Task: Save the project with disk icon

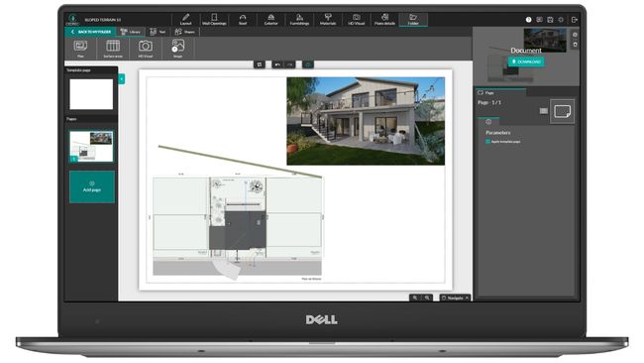Action: [550, 19]
